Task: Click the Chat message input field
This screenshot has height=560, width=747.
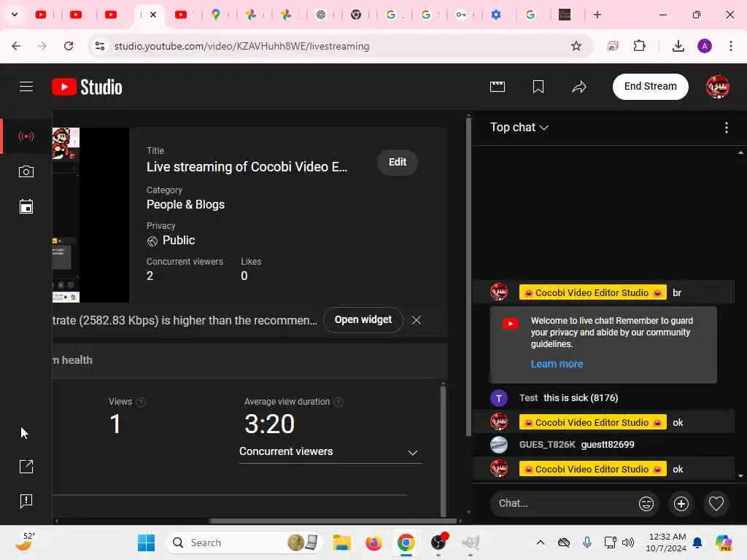Action: pyautogui.click(x=562, y=504)
